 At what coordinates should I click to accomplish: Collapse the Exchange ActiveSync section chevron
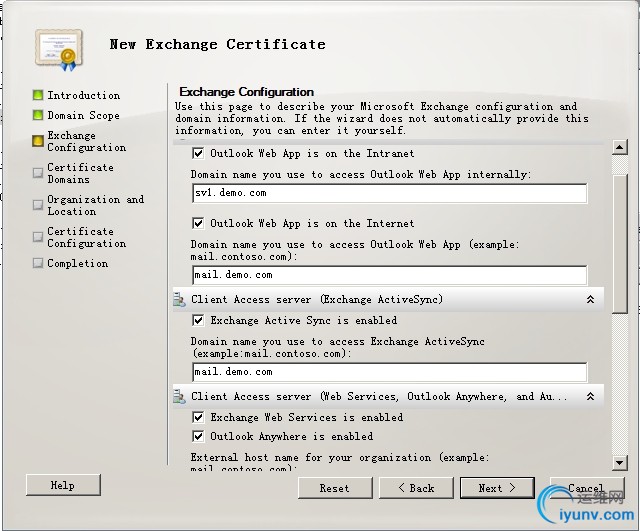point(590,300)
